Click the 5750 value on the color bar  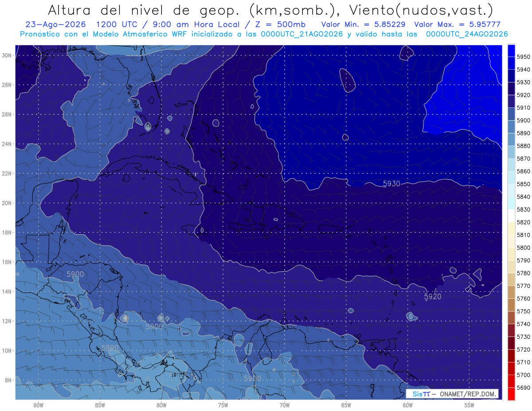[524, 311]
